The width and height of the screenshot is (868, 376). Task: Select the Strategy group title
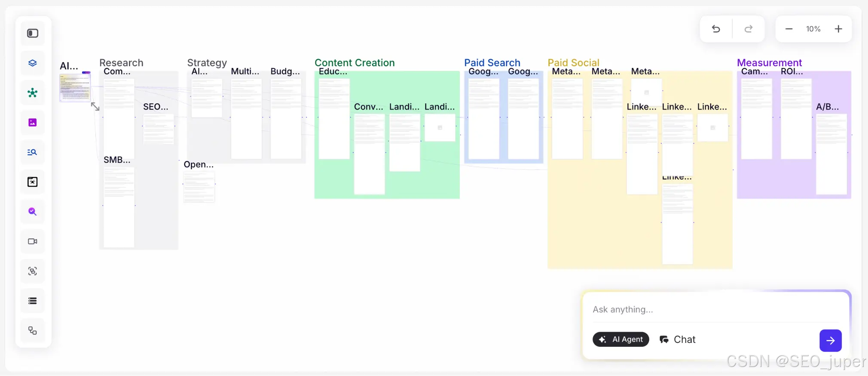coord(207,62)
